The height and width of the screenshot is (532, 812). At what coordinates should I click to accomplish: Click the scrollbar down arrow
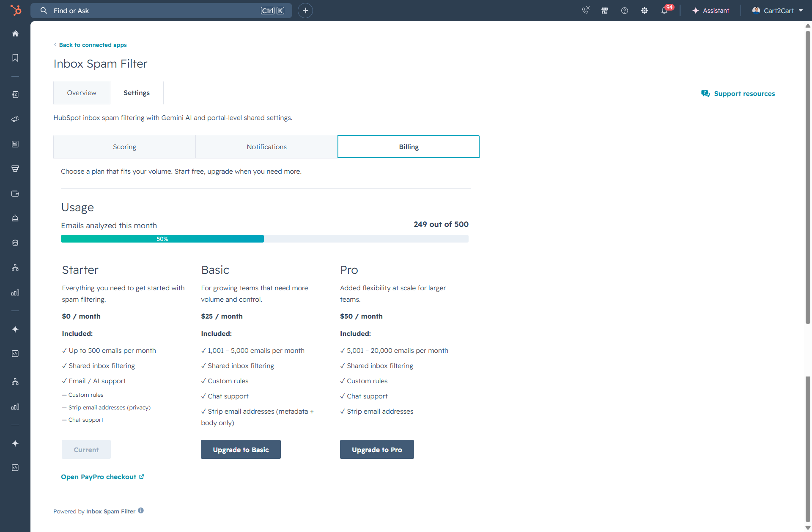(808, 528)
